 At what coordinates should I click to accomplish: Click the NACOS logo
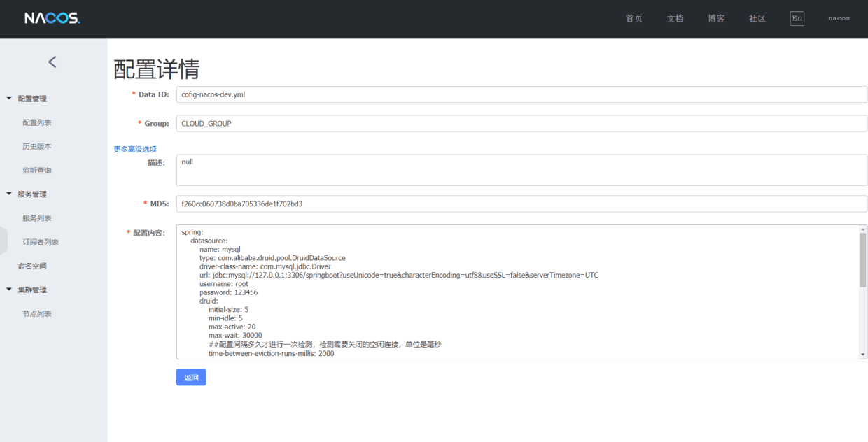click(52, 19)
